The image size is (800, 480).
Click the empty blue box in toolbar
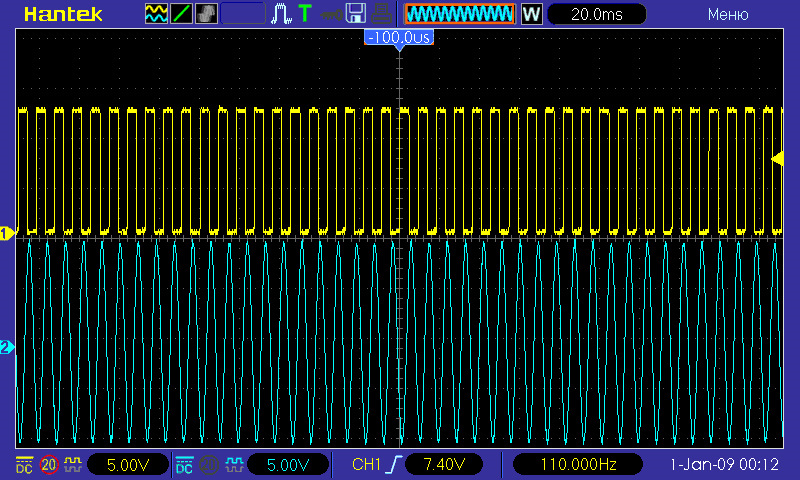click(243, 14)
